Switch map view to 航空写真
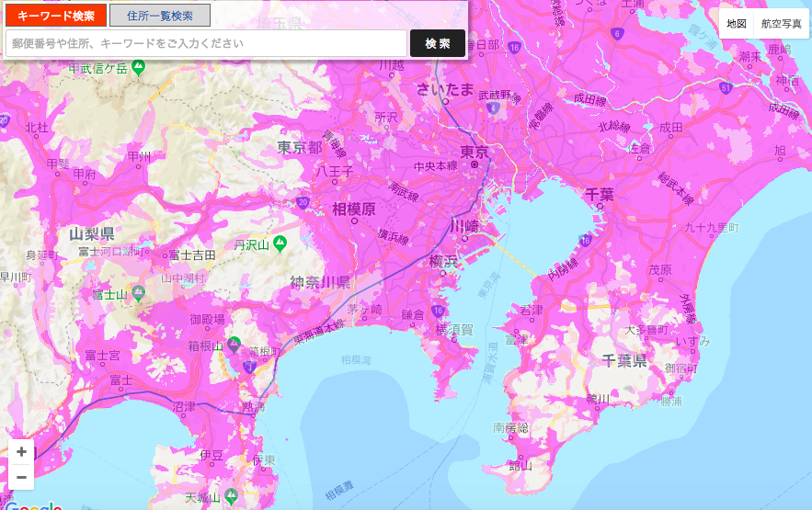812x510 pixels. pyautogui.click(x=781, y=24)
